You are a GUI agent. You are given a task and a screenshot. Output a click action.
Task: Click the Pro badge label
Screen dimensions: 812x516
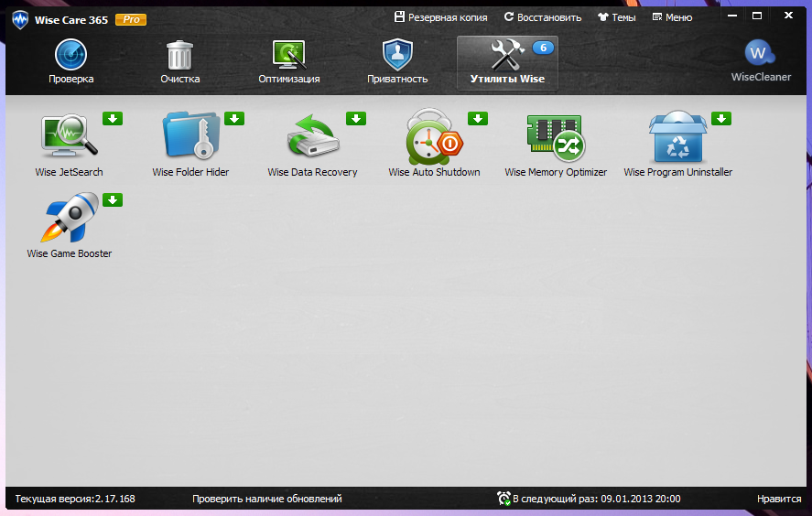coord(131,19)
